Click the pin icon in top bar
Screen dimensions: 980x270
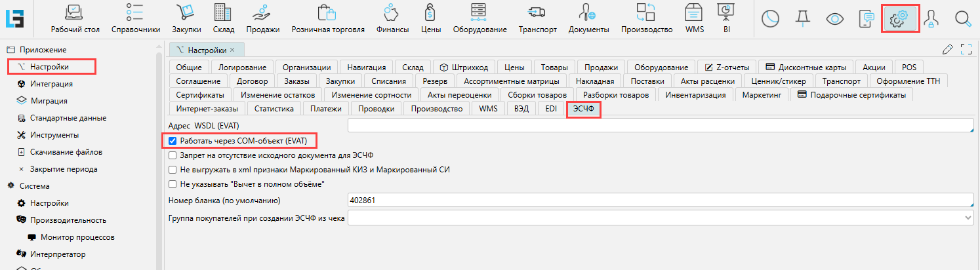coord(802,18)
